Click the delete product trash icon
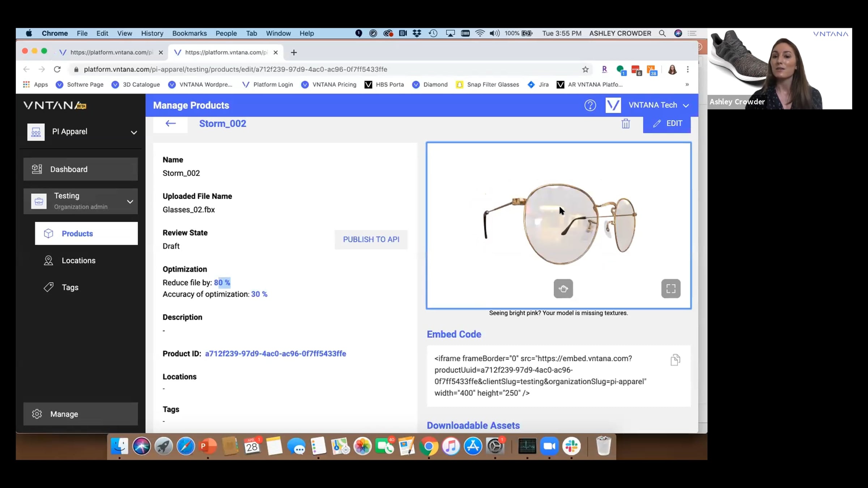 (x=625, y=124)
